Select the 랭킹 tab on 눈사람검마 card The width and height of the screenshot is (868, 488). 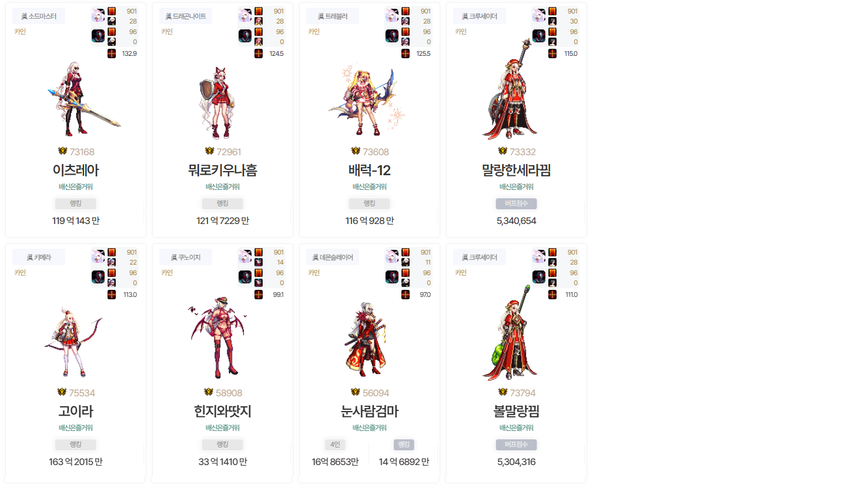tap(404, 444)
